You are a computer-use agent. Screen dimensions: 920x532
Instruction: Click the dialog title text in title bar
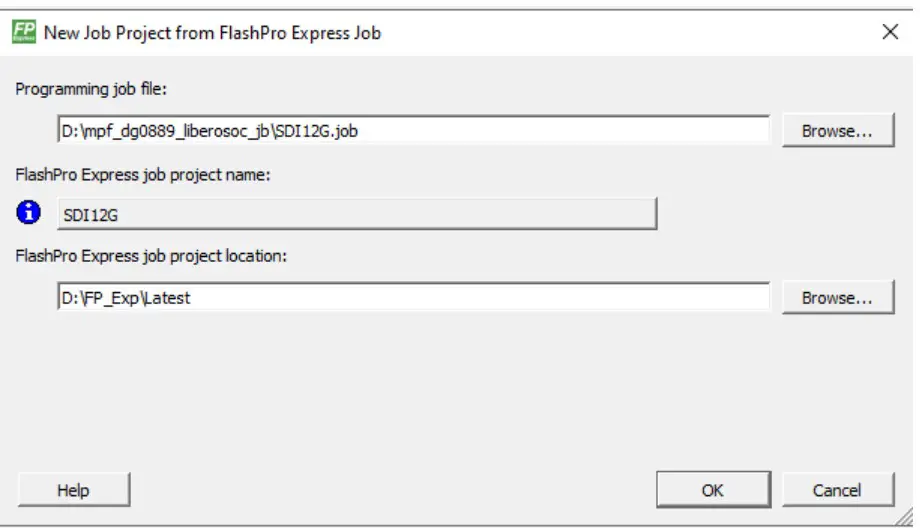tap(212, 33)
